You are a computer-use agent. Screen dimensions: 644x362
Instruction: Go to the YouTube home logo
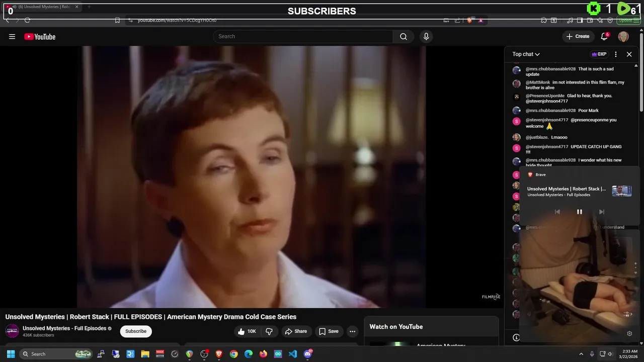click(40, 37)
